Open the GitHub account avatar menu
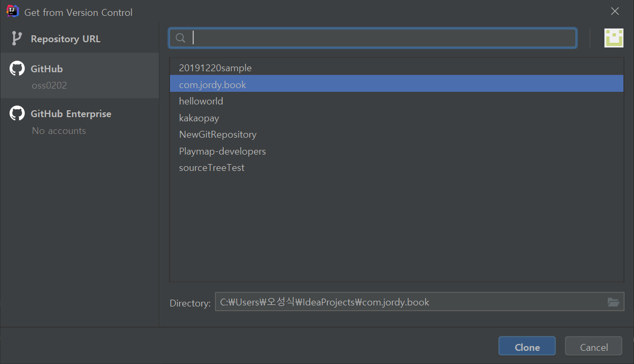The height and width of the screenshot is (364, 634). (614, 38)
